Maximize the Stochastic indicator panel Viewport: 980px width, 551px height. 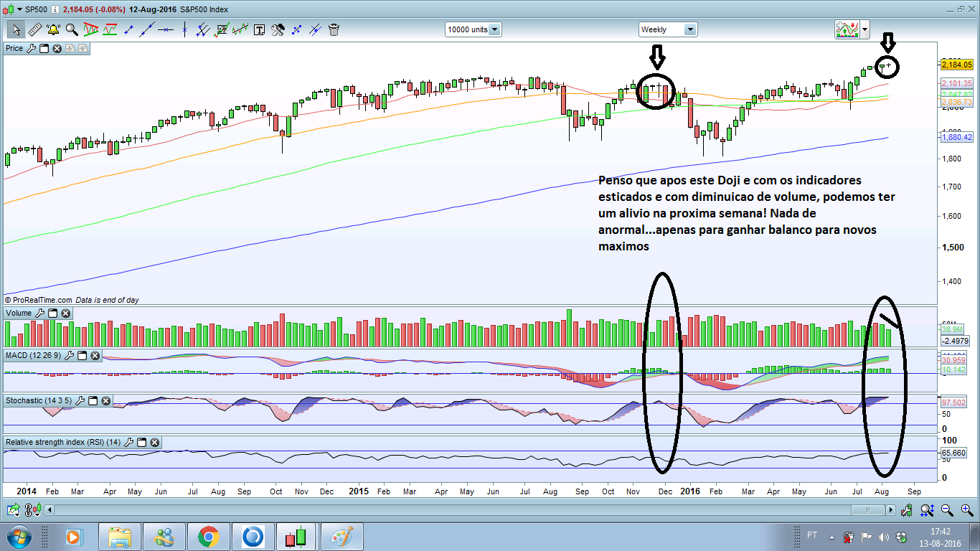click(95, 400)
